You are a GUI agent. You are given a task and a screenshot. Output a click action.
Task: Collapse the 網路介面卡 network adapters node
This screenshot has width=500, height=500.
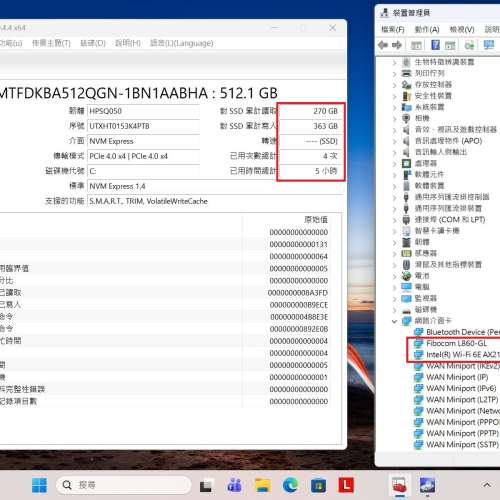[x=395, y=321]
